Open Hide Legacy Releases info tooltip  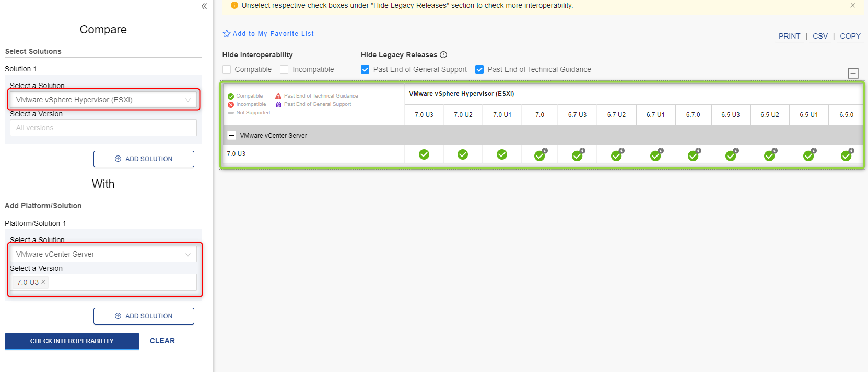point(443,55)
